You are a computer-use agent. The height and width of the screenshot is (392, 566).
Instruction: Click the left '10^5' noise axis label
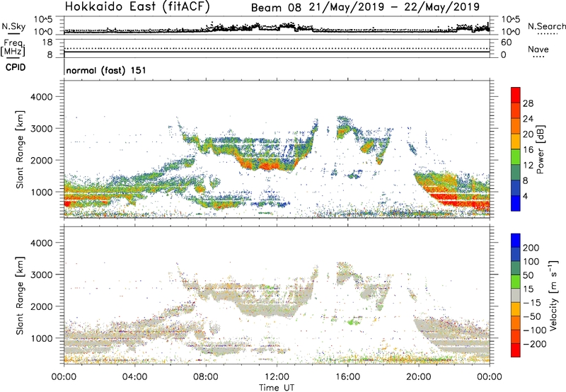tap(43, 20)
